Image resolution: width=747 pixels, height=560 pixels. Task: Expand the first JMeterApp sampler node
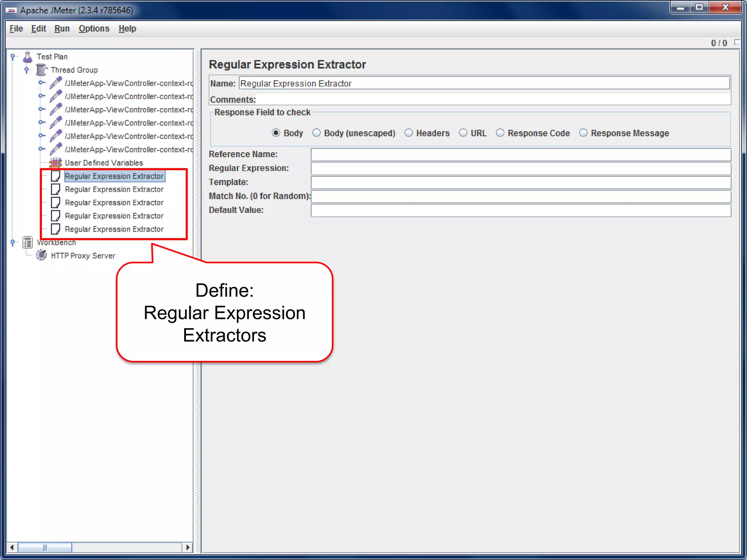pos(42,83)
